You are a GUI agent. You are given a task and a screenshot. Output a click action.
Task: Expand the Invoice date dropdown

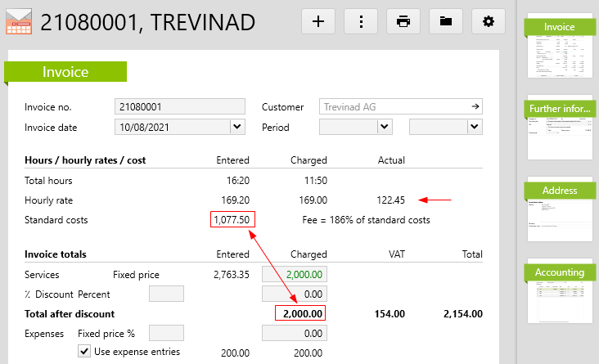tap(237, 127)
